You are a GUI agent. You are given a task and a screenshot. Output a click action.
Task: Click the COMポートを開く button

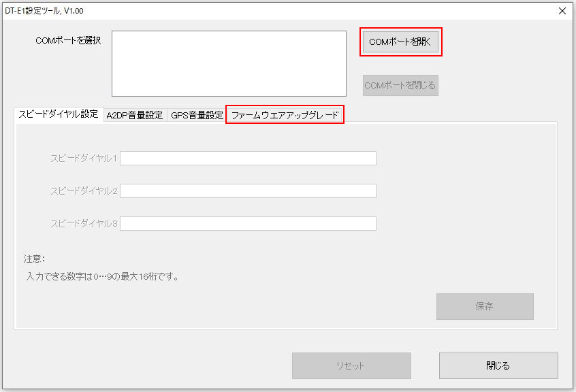(x=400, y=42)
